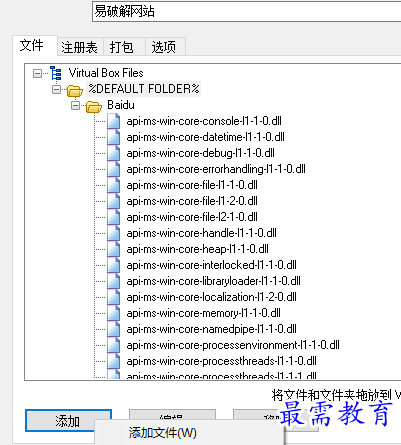Click file icon of api-ms-win-core-handle-l1-1-0.dll
The image size is (401, 445).
coord(114,233)
